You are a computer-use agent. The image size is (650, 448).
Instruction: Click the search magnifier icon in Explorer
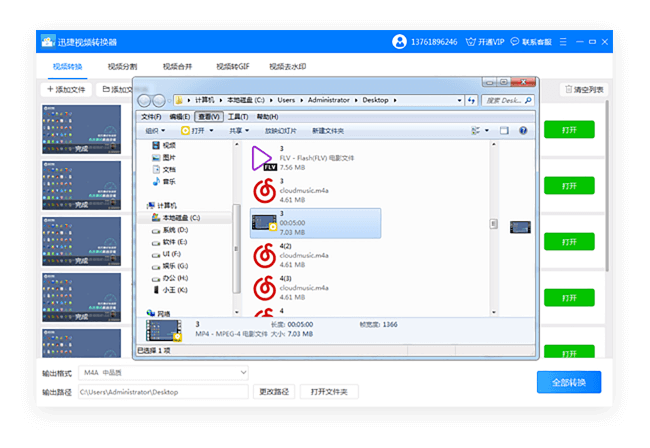(528, 100)
